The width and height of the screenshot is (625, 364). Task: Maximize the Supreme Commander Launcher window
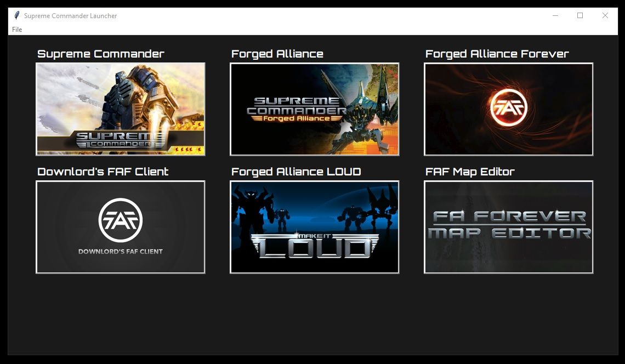pyautogui.click(x=580, y=15)
